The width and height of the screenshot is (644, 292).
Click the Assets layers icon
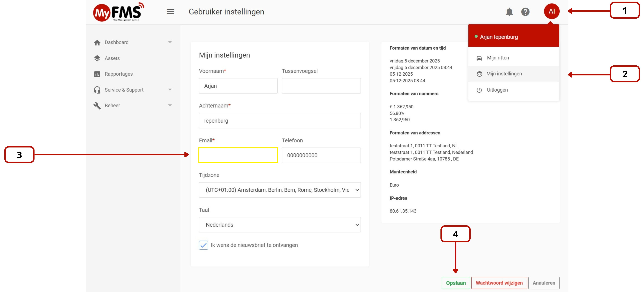(x=97, y=58)
